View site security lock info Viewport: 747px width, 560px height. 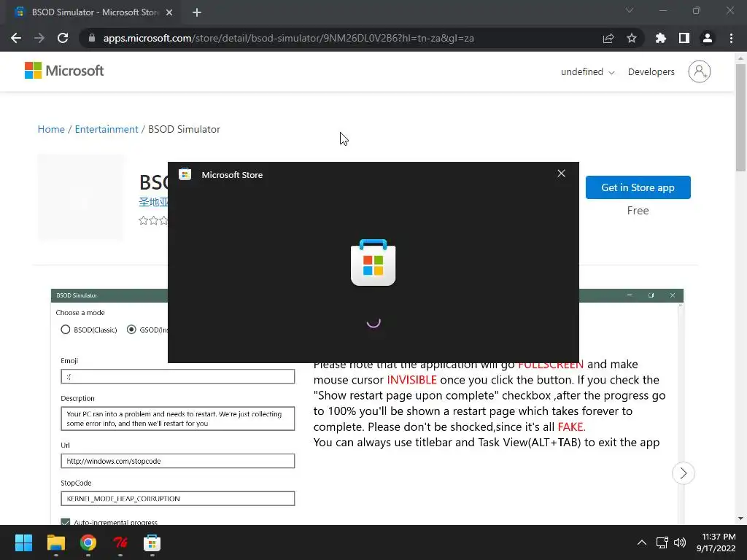pos(92,38)
